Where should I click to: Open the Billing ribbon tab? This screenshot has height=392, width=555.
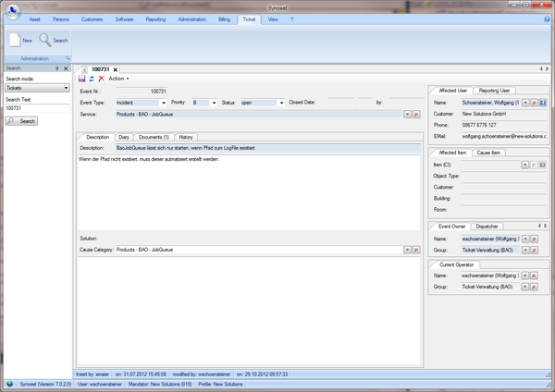click(224, 19)
